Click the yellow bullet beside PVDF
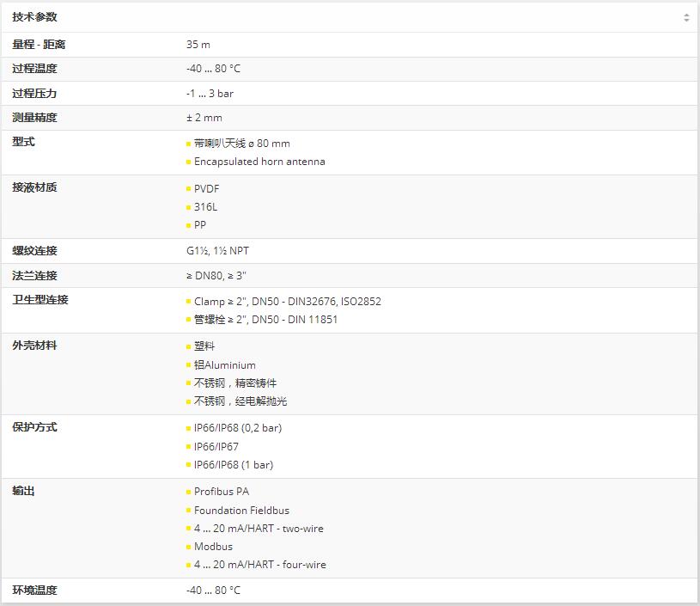Image resolution: width=700 pixels, height=606 pixels. 189,188
